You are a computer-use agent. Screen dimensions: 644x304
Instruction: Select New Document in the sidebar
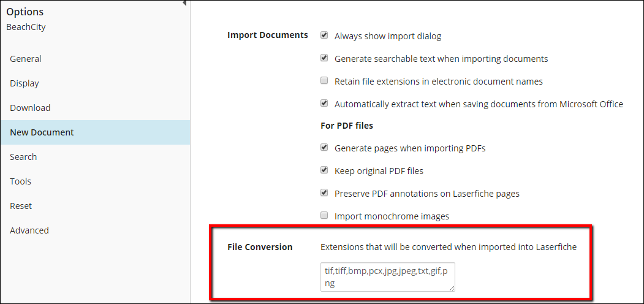(x=96, y=132)
